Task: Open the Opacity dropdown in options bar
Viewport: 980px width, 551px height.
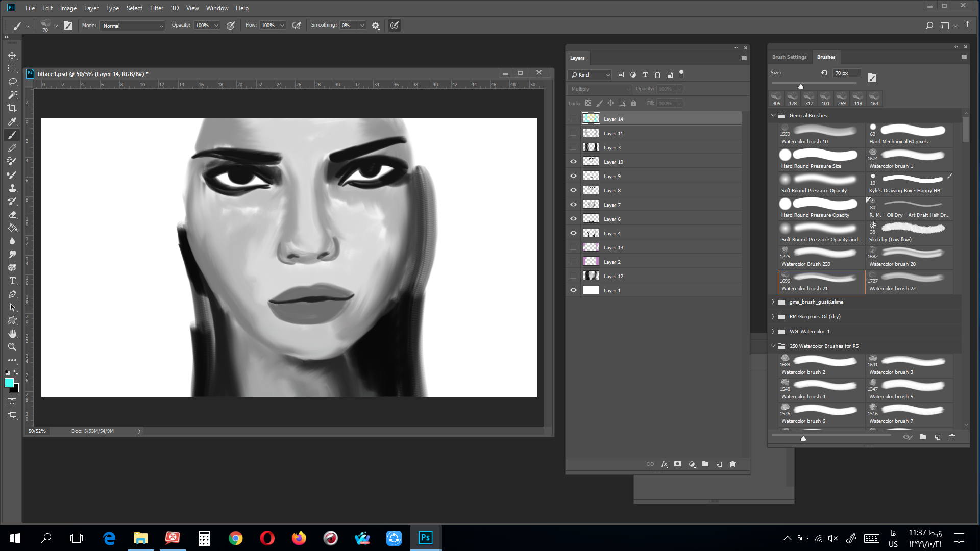Action: click(x=216, y=26)
